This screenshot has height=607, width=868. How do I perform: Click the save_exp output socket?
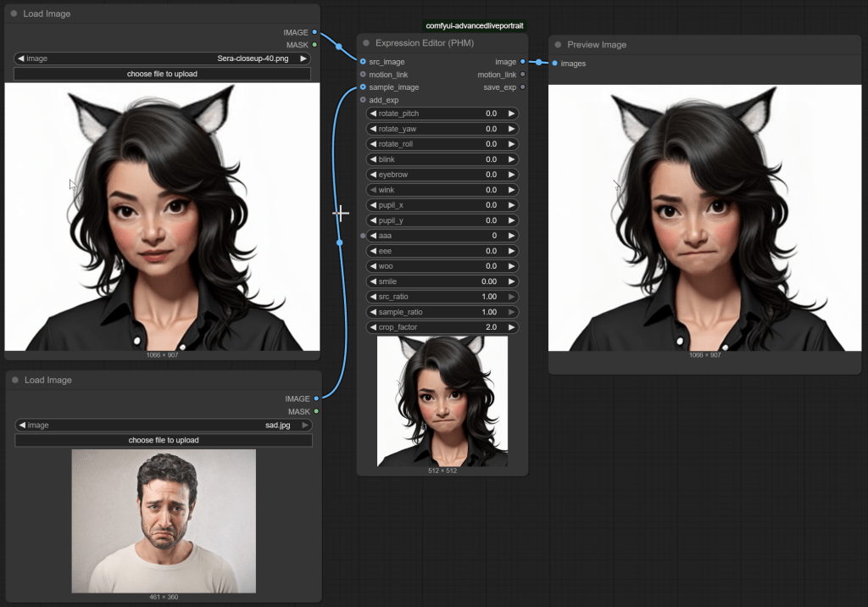[x=522, y=87]
